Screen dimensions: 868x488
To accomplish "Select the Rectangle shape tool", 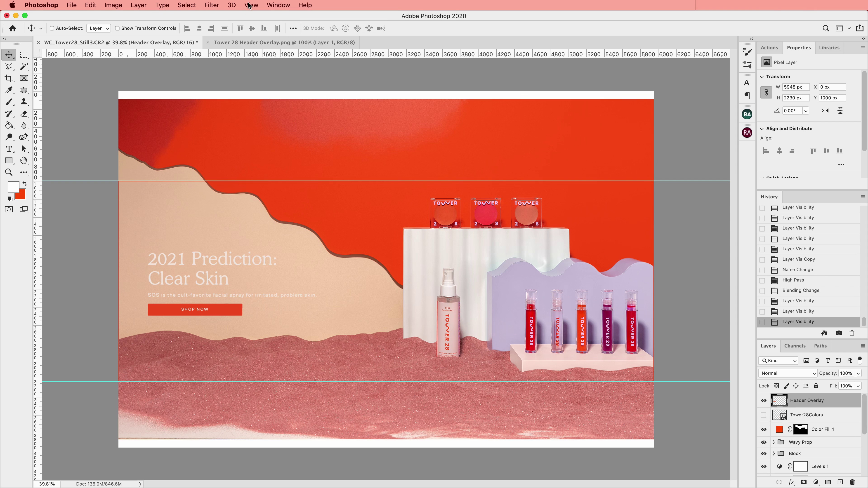I will click(9, 161).
